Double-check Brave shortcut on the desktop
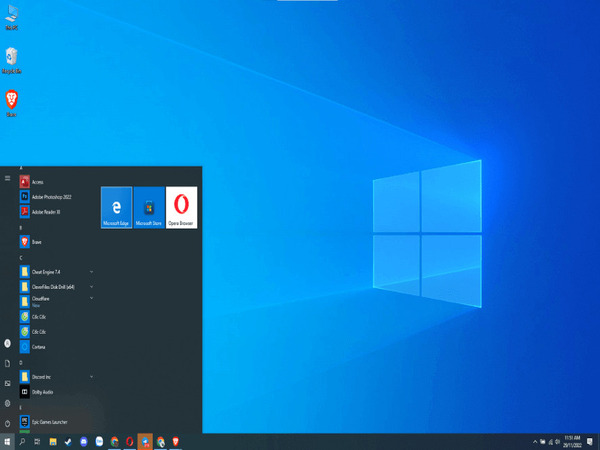This screenshot has width=600, height=450. [x=11, y=101]
